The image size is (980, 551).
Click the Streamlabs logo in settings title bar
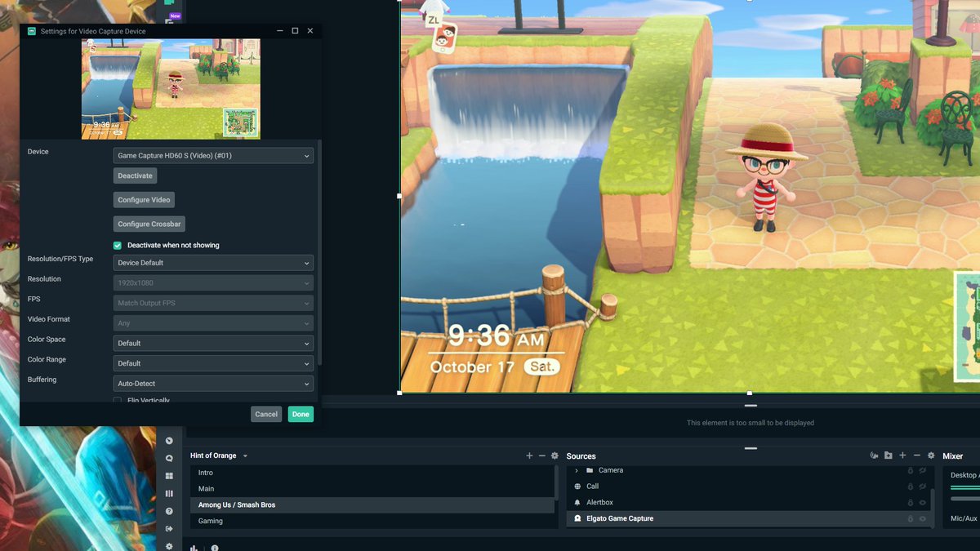32,31
